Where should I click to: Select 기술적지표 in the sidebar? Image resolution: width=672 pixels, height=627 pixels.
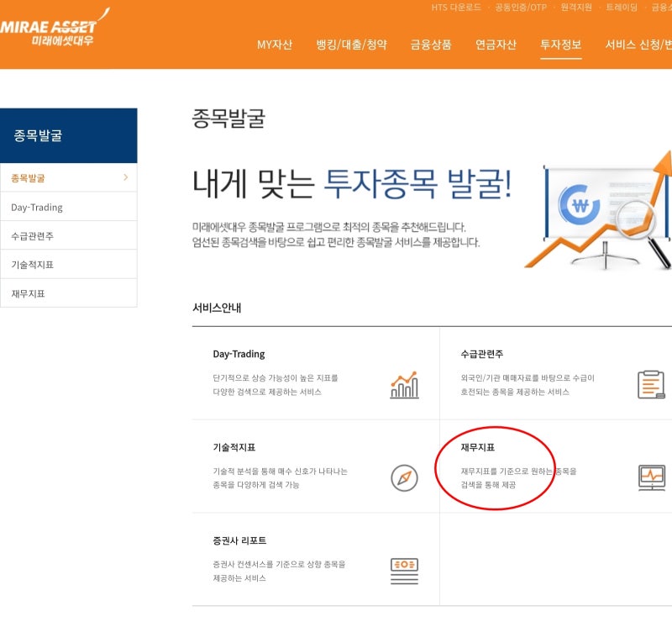tap(69, 265)
